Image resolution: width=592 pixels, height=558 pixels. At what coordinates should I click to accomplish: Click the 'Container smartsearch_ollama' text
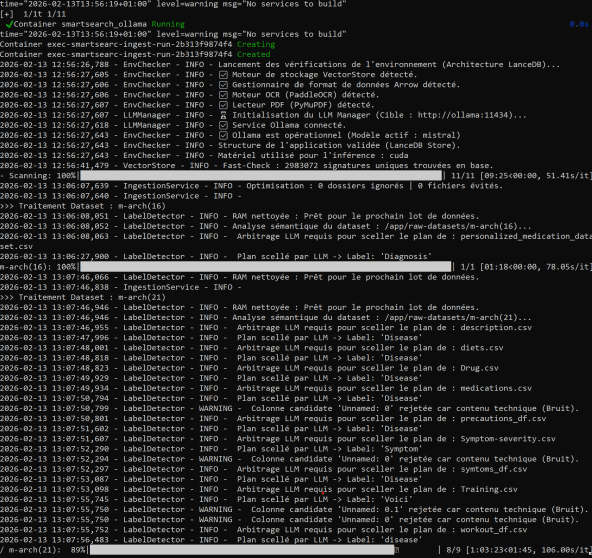pos(80,24)
